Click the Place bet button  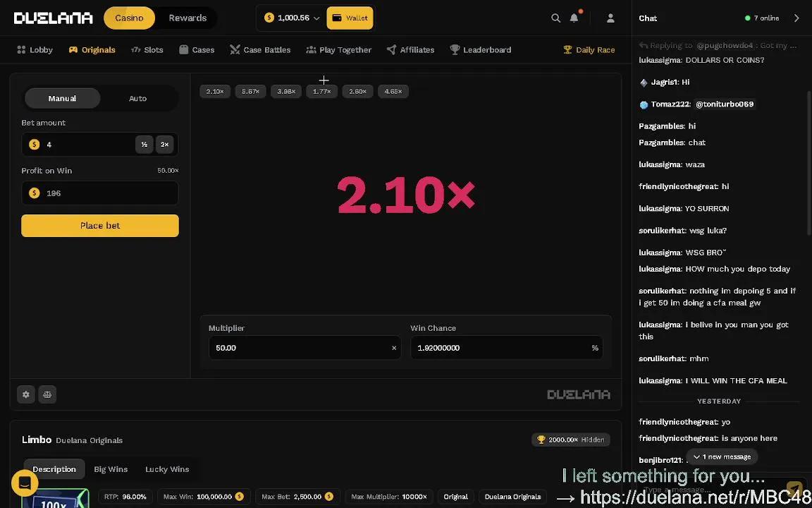(x=100, y=226)
